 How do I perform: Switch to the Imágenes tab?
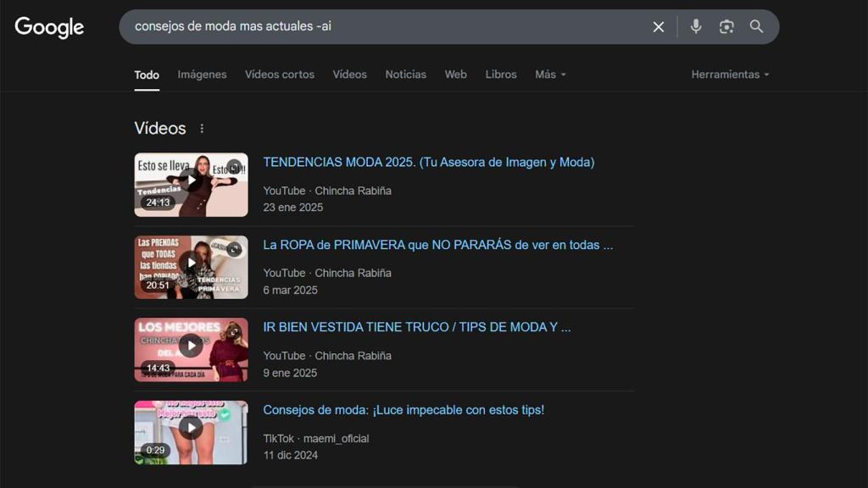202,75
